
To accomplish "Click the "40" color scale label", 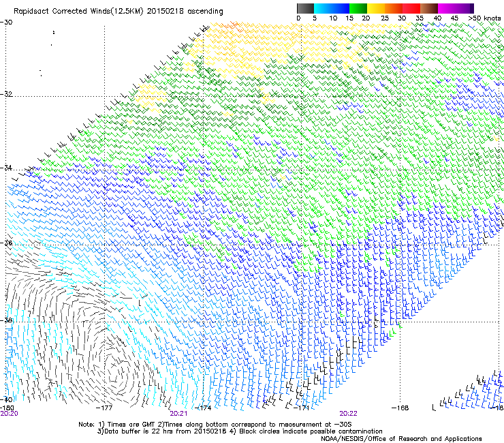I will (x=437, y=18).
